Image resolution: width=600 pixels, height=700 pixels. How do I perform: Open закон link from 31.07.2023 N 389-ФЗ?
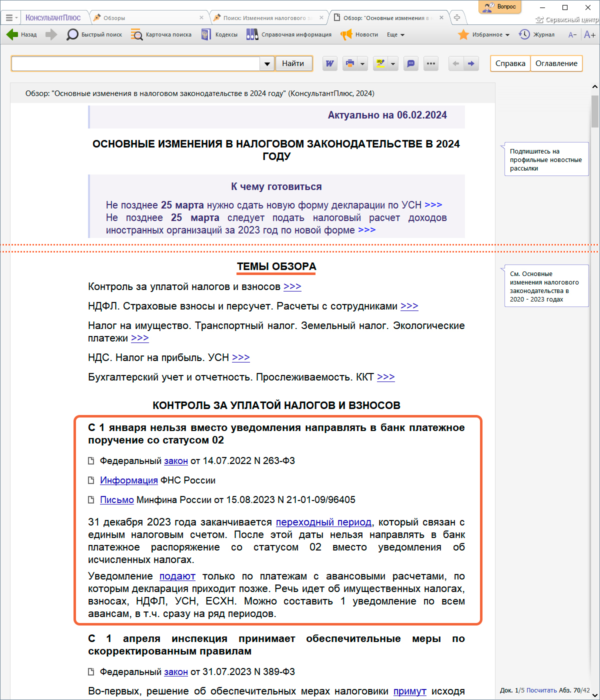(x=176, y=672)
